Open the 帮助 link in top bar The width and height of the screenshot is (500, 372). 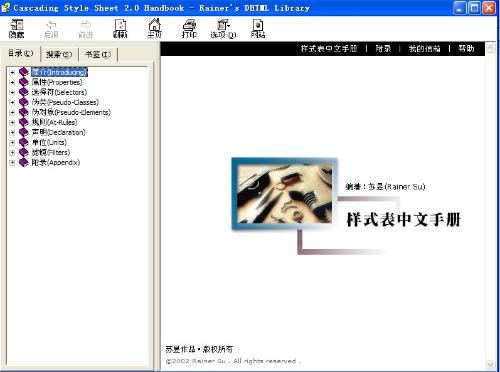466,49
